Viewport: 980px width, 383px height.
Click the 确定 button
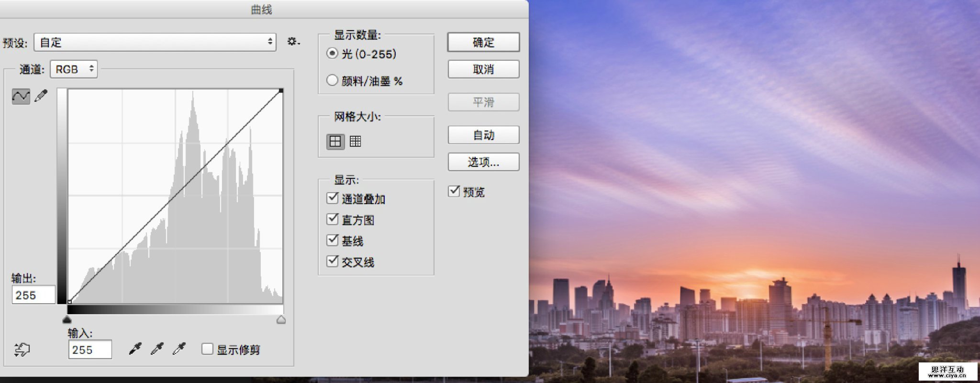(x=483, y=43)
